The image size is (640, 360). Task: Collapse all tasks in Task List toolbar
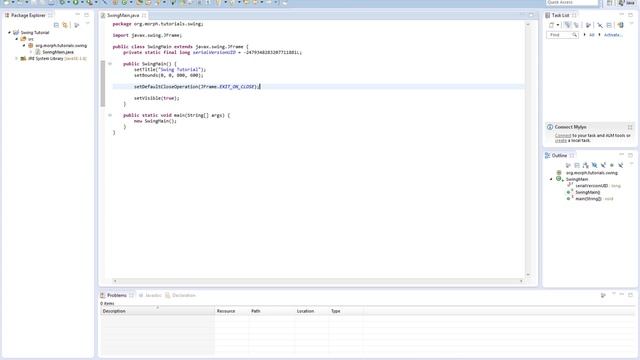coord(609,25)
